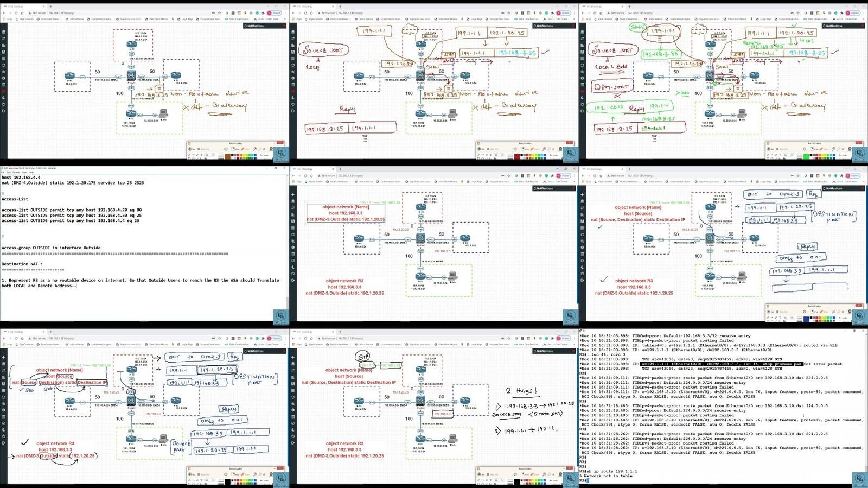Screen dimensions: 868x488
Task: Select the EVE Topology tab in top-left frame
Action: 24,6
